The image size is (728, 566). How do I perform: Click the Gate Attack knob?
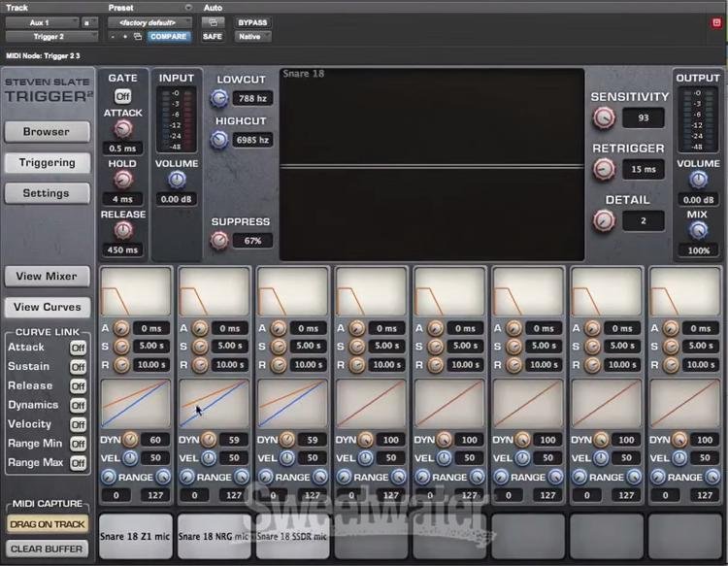point(122,128)
